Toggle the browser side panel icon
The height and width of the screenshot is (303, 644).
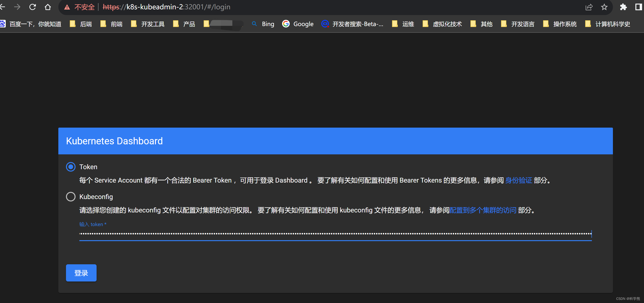tap(639, 7)
